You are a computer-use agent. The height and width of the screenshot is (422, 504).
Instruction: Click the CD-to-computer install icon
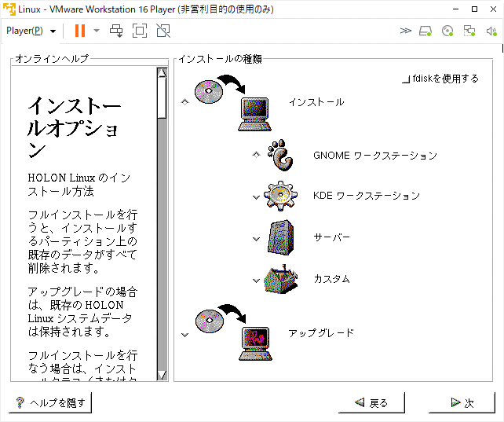(x=234, y=103)
